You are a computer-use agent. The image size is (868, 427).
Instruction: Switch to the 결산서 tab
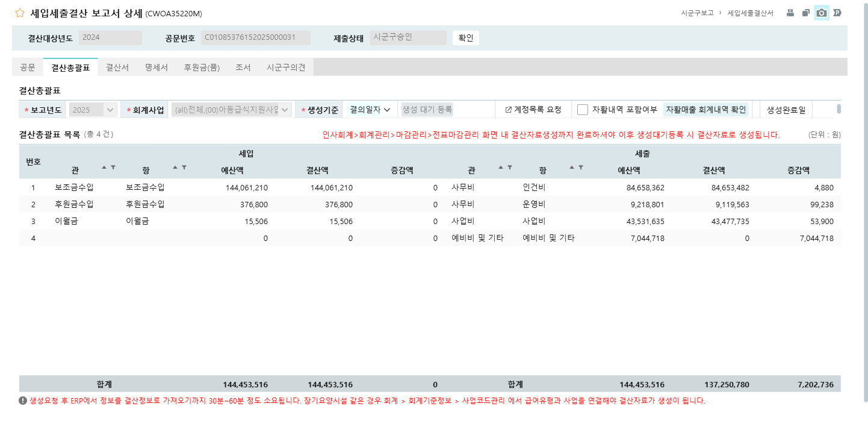click(x=117, y=67)
